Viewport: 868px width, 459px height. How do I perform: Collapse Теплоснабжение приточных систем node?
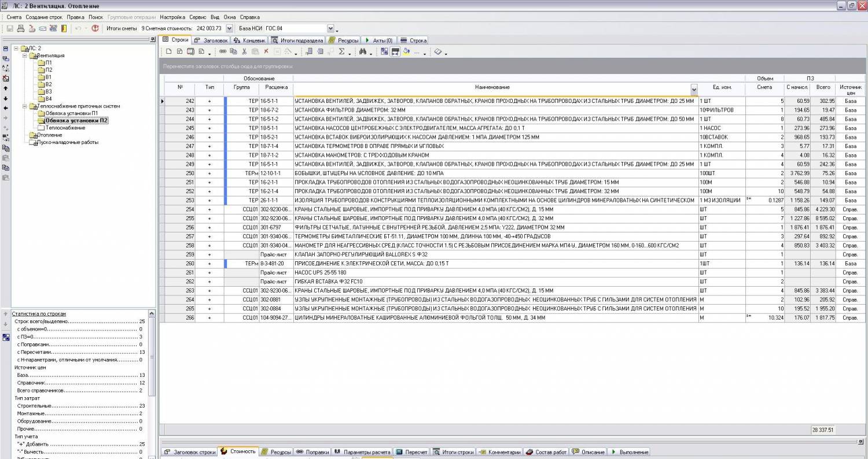click(25, 106)
